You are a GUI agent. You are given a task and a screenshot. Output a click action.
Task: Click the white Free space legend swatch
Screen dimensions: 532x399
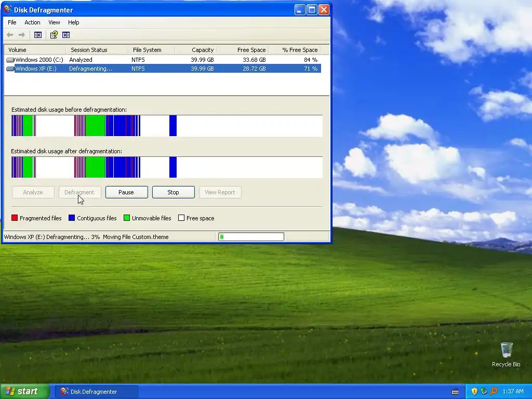pyautogui.click(x=181, y=218)
